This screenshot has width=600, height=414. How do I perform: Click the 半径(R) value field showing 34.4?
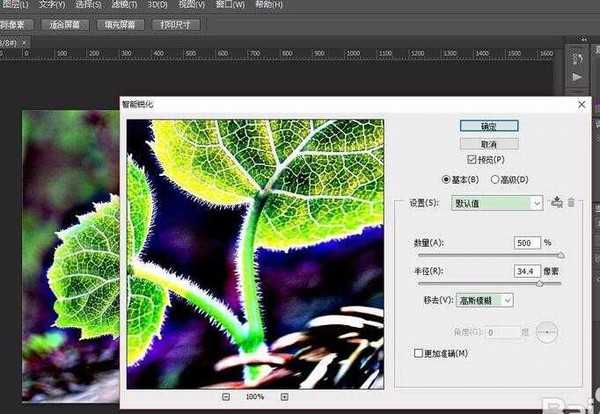(x=526, y=271)
